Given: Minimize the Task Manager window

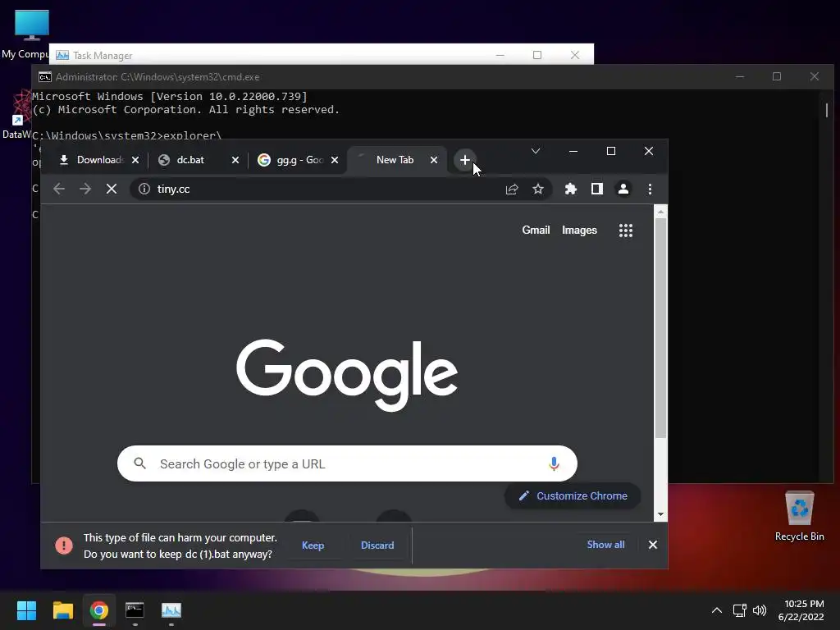Looking at the screenshot, I should point(500,55).
